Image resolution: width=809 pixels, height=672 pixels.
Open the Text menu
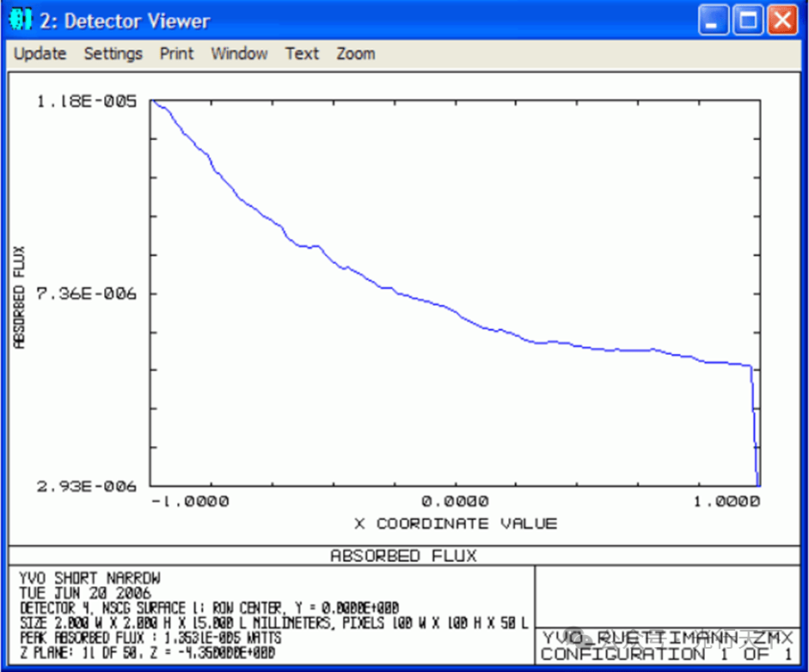coord(302,53)
